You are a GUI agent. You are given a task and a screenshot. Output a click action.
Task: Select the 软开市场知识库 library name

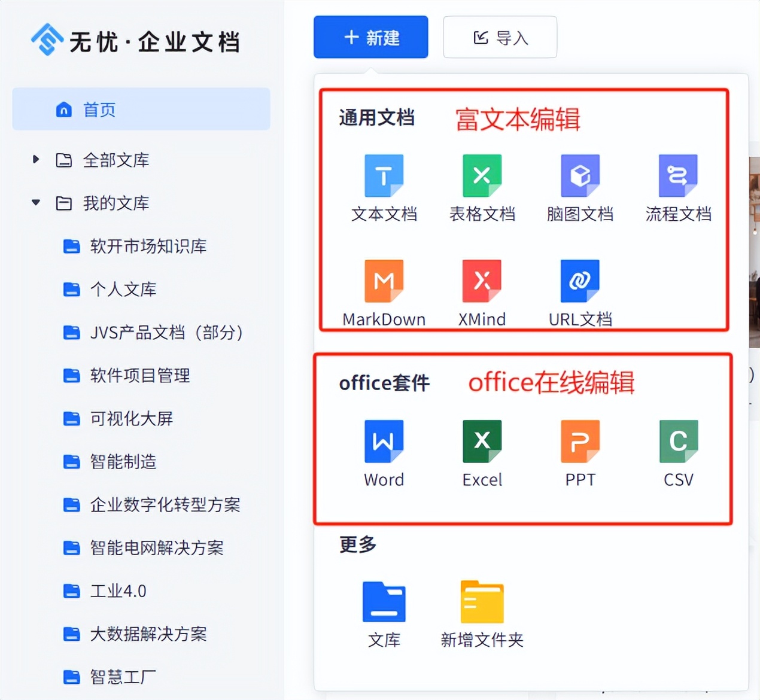pos(148,246)
